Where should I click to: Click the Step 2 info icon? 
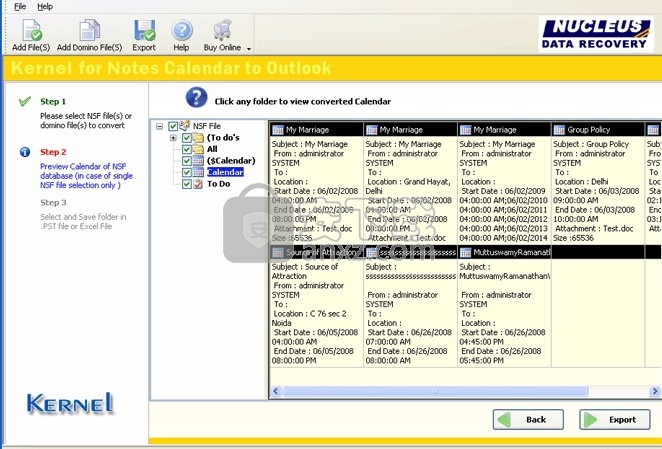[25, 152]
